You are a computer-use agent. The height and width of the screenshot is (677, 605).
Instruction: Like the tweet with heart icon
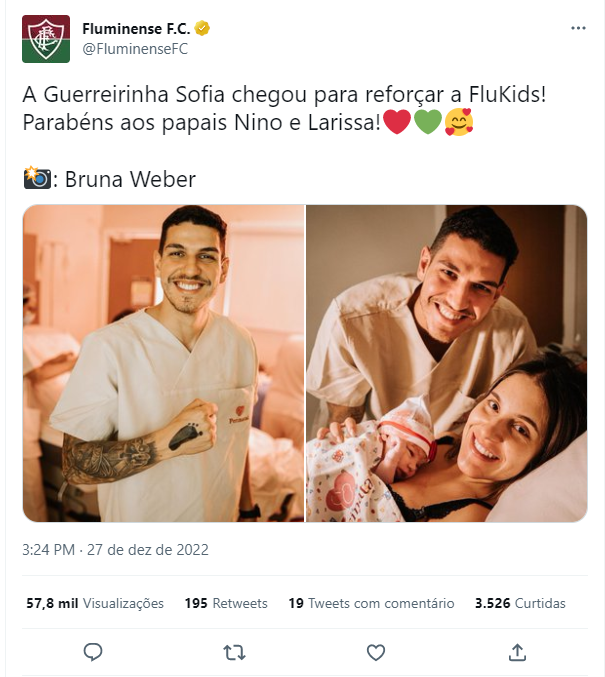[376, 652]
